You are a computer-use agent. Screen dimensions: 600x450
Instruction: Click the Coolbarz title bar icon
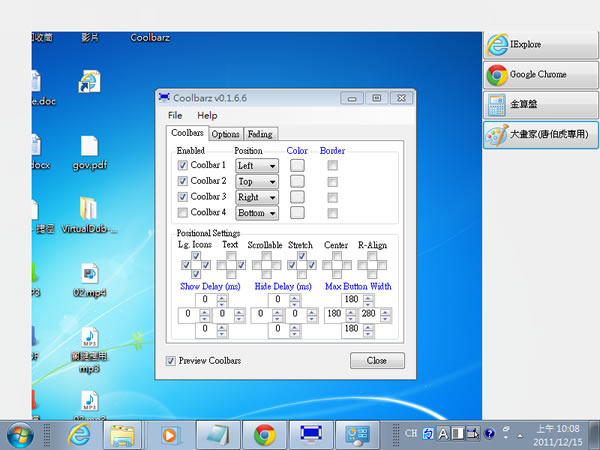[164, 97]
